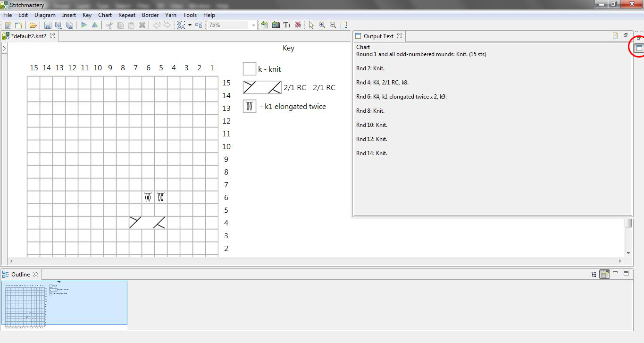Screen dimensions: 644x343
Task: Click the green play arrow toolbar icon
Action: [x=84, y=25]
